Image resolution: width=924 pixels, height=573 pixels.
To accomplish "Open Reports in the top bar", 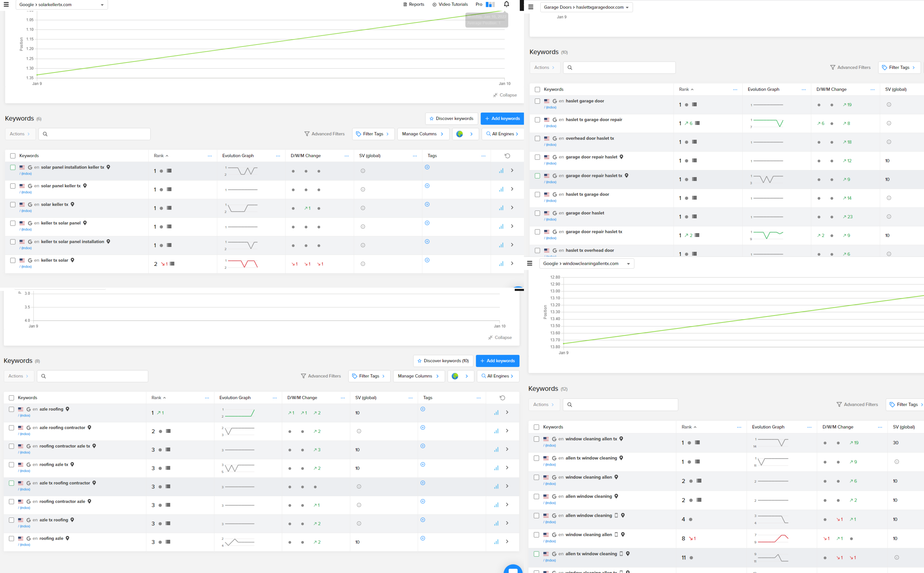I will click(x=413, y=4).
